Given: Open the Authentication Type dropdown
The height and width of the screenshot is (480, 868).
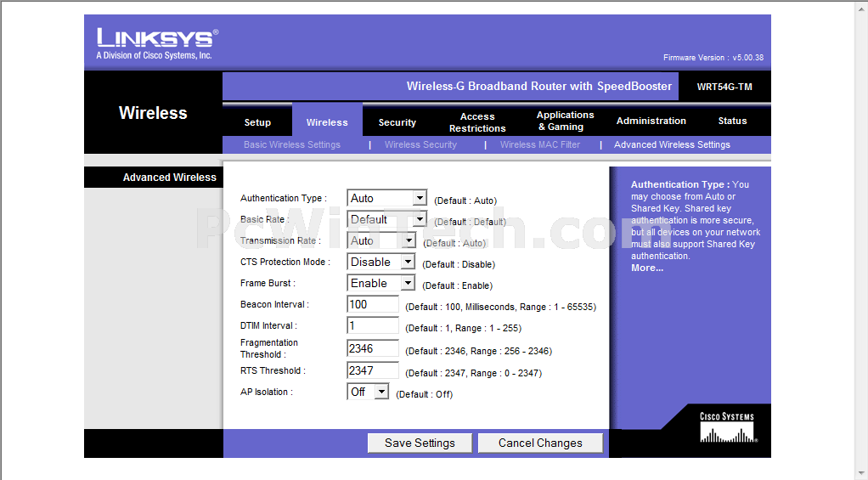Looking at the screenshot, I should (x=387, y=198).
